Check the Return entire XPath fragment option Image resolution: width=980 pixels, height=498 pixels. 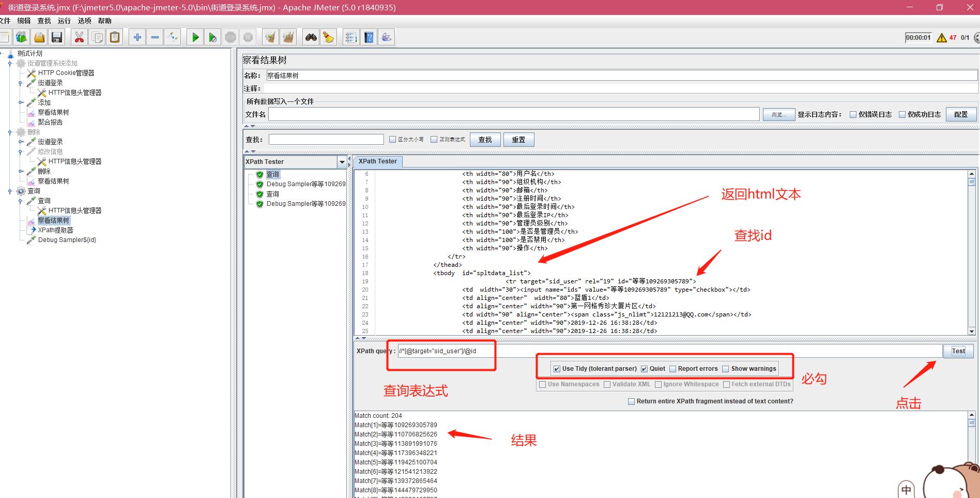pyautogui.click(x=631, y=401)
